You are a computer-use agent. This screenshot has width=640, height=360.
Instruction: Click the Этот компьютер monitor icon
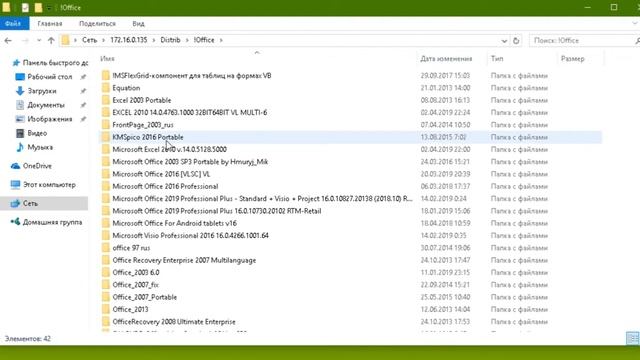pos(16,185)
